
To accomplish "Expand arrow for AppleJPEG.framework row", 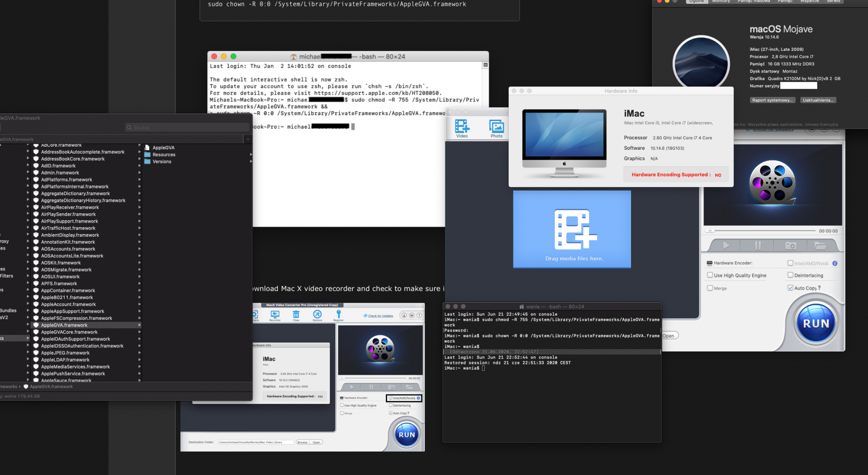I will click(139, 353).
